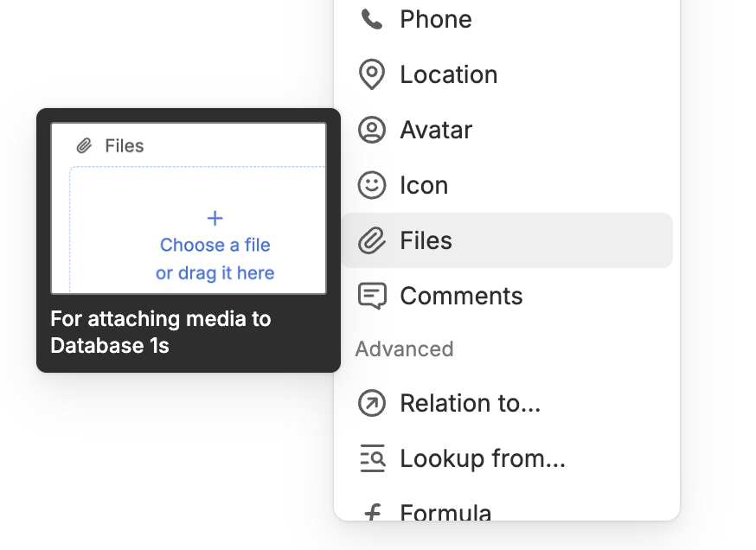Select the Comments speech bubble icon
Screen dimensions: 756x550
[372, 296]
